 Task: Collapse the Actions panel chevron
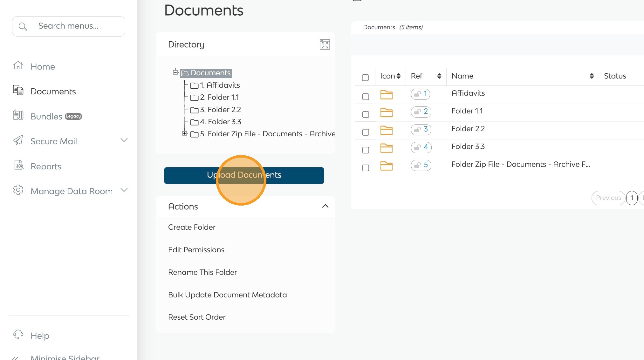coord(325,206)
